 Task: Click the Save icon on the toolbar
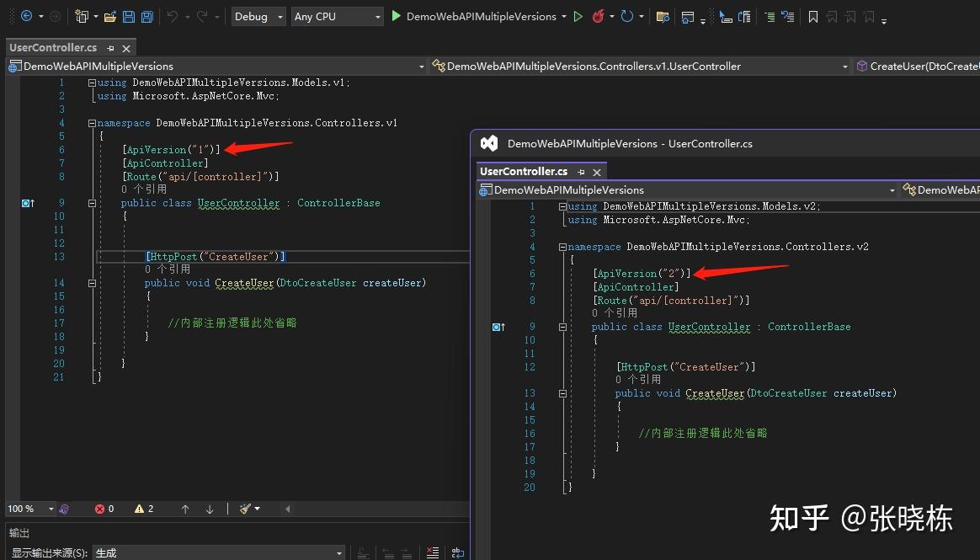[x=129, y=16]
